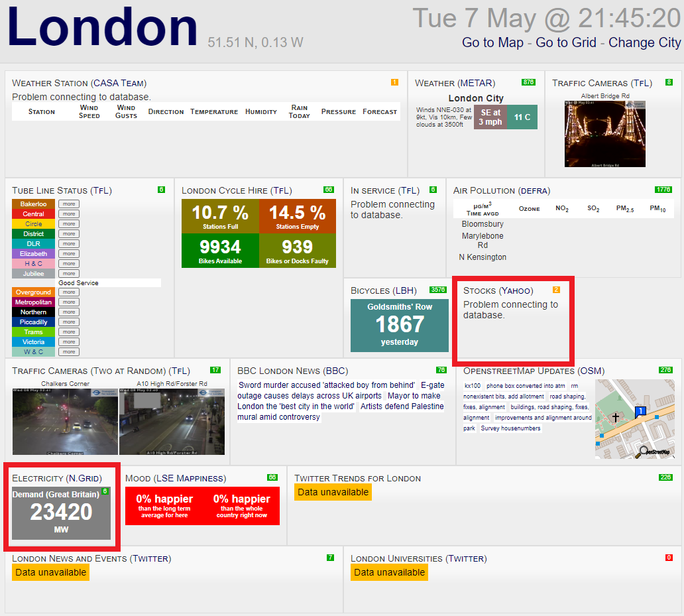Image resolution: width=684 pixels, height=616 pixels.
Task: Click the red 0 badge on London Universities
Action: tap(669, 558)
